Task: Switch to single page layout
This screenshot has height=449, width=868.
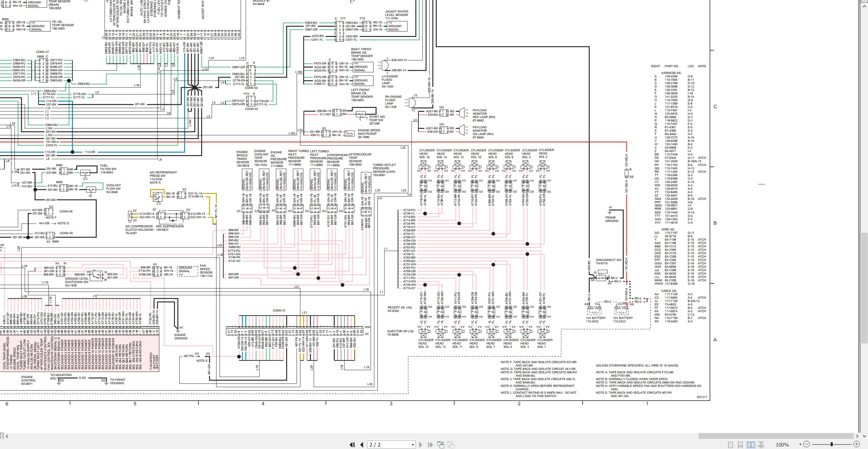Action: 731,445
